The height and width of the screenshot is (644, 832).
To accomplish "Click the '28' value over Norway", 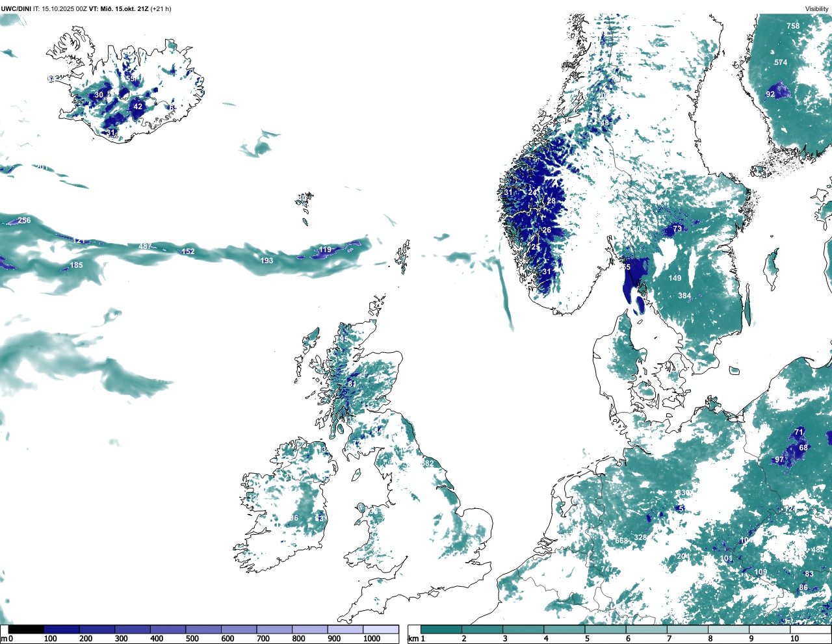I will point(551,201).
